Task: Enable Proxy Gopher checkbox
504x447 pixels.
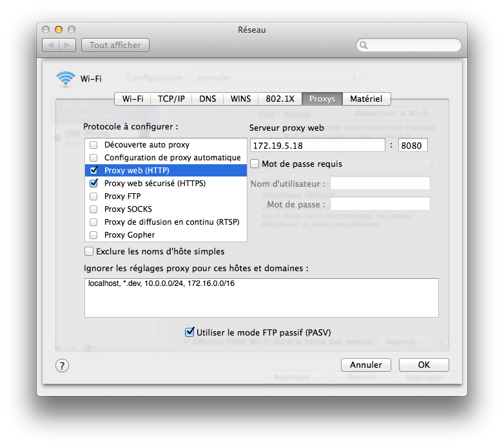Action: 93,234
